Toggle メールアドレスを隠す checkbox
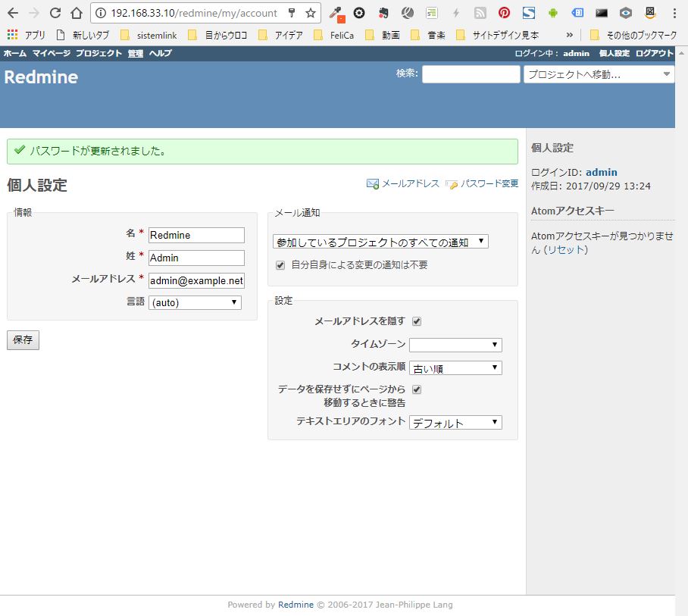Image resolution: width=688 pixels, height=616 pixels. (417, 321)
